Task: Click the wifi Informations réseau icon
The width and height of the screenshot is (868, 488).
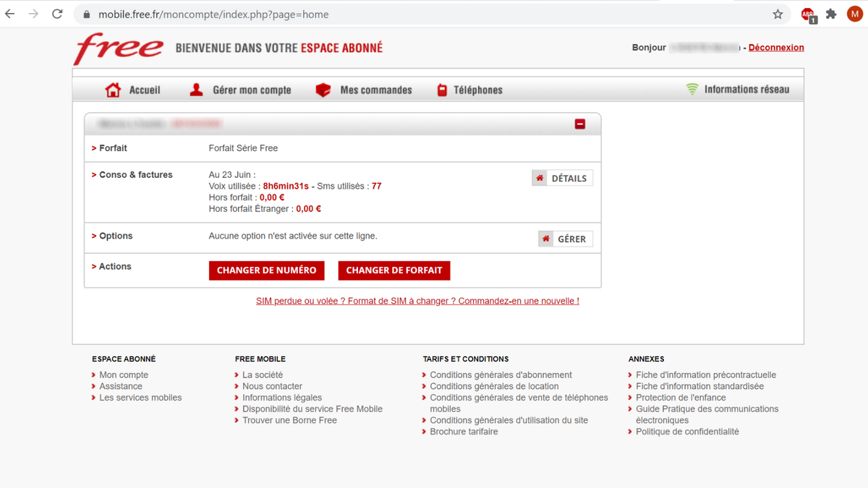Action: (x=692, y=89)
